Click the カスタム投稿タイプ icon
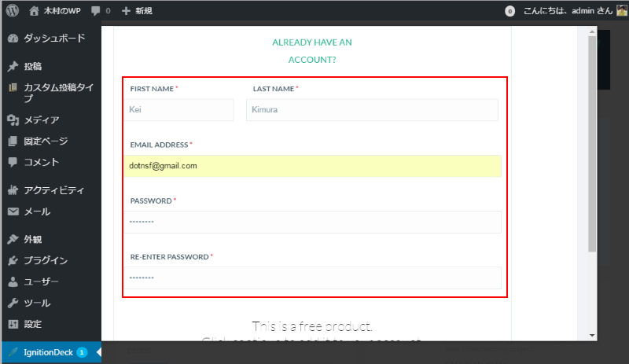The image size is (629, 364). 13,87
